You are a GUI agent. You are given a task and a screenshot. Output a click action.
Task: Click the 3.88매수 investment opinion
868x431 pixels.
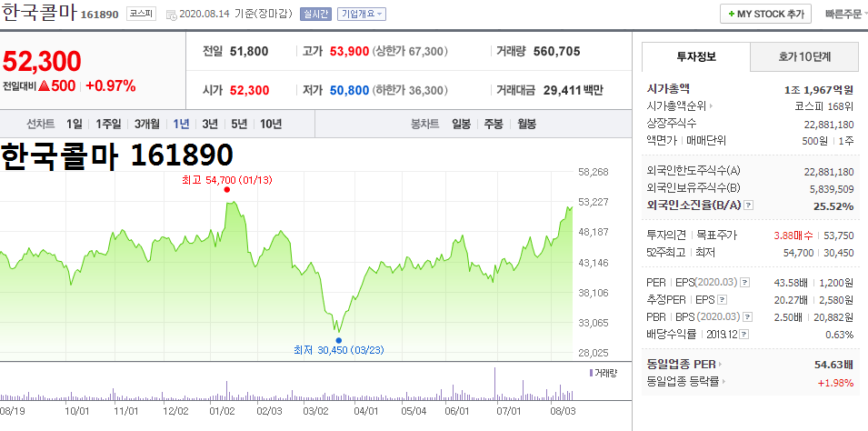coord(793,236)
